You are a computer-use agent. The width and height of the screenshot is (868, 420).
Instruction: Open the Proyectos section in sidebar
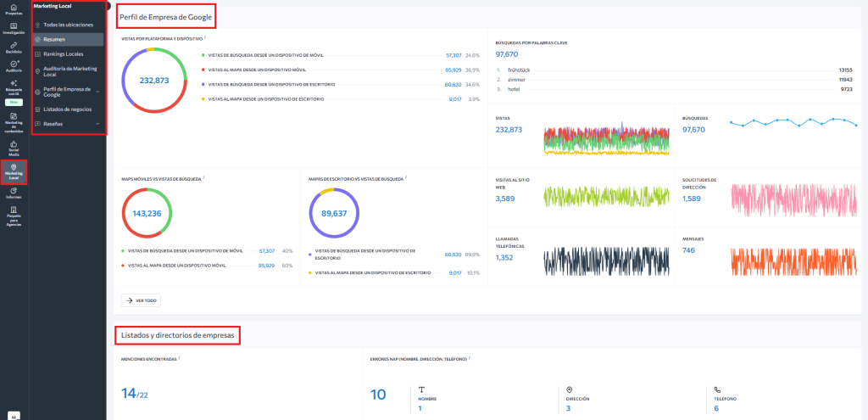click(x=14, y=8)
